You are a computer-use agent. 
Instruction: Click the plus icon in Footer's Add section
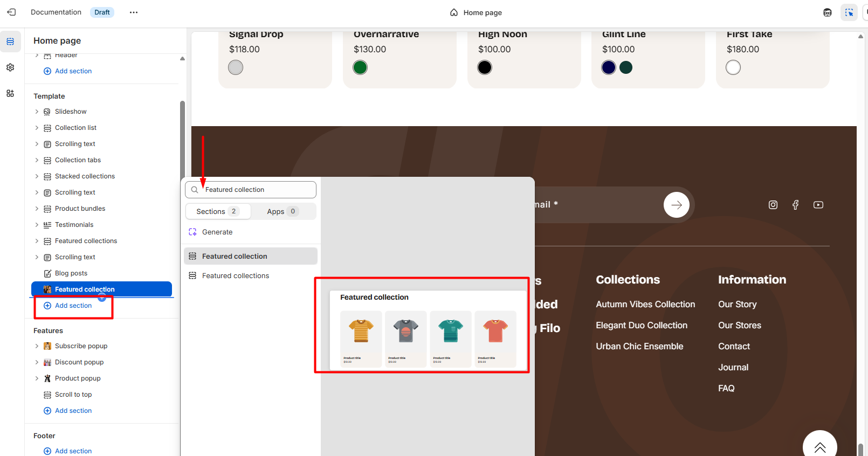(47, 451)
